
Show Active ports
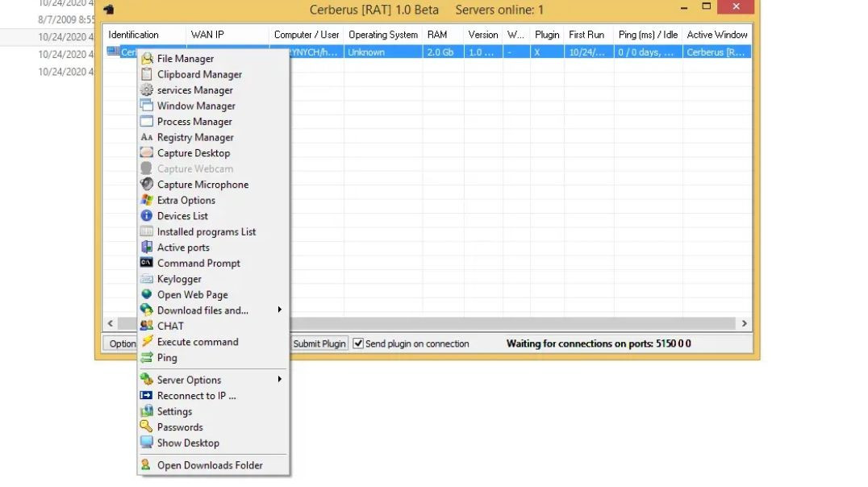tap(182, 247)
